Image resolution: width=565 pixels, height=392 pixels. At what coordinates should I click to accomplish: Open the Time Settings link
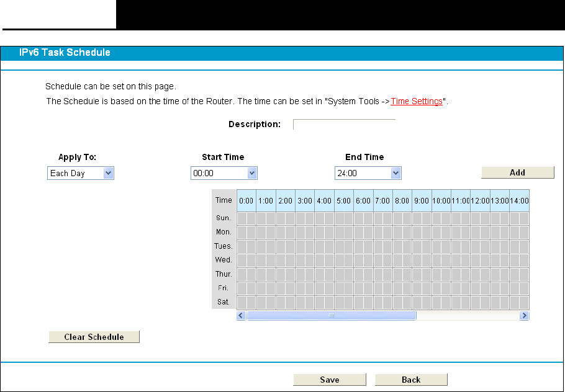[417, 101]
